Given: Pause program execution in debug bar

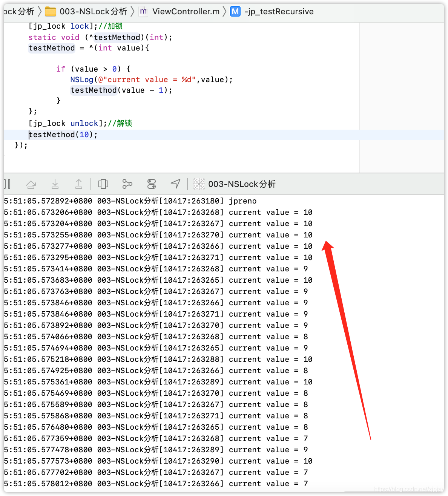Looking at the screenshot, I should point(7,184).
